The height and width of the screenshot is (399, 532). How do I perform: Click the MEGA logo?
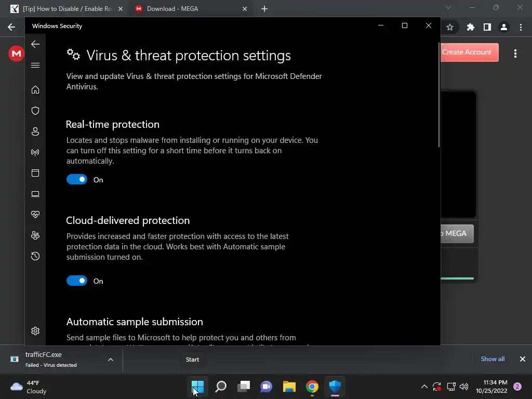[x=16, y=54]
